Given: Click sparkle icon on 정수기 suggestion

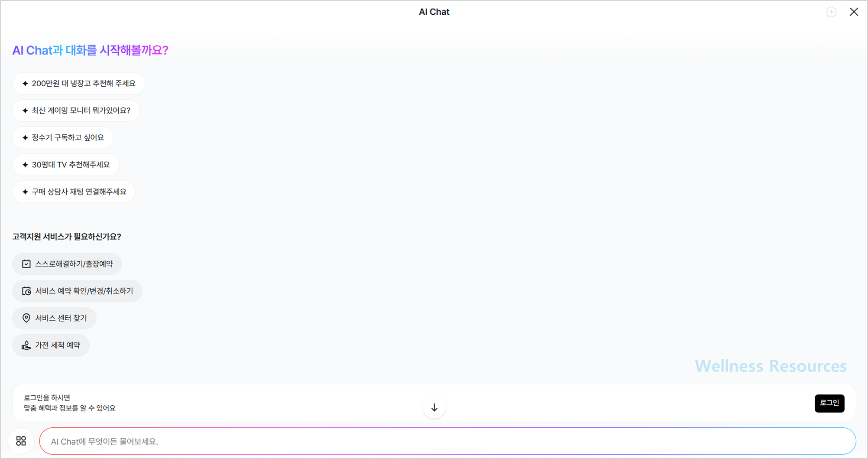Looking at the screenshot, I should pos(25,137).
